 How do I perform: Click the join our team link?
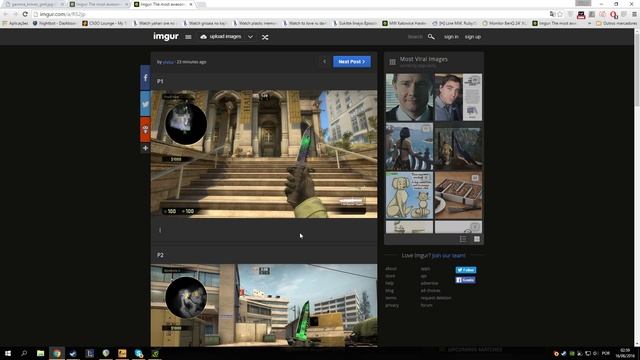pos(449,256)
